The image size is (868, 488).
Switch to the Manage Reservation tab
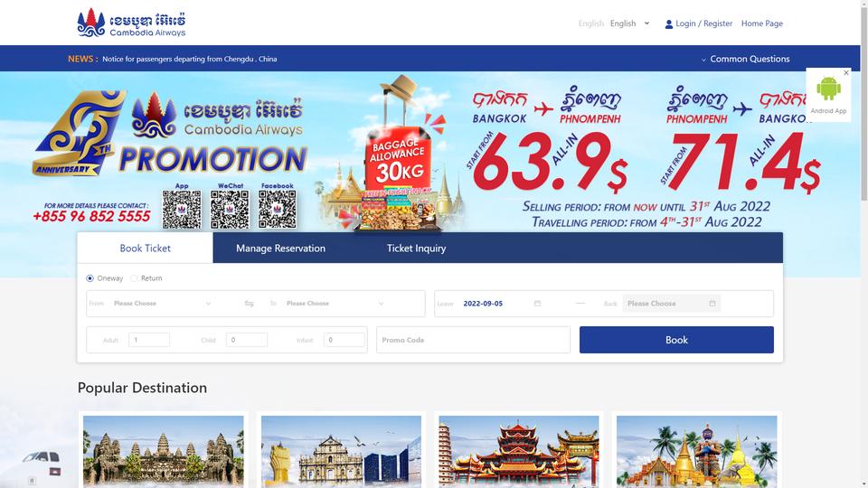click(x=280, y=249)
